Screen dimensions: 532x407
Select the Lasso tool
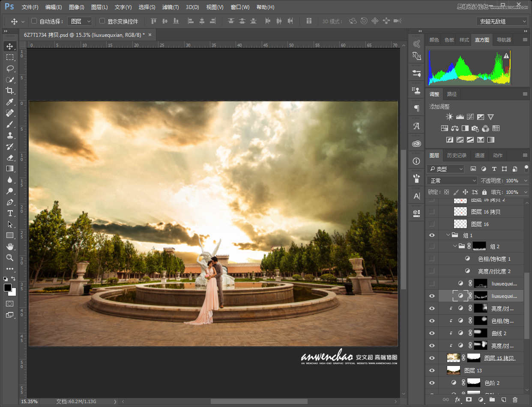[x=9, y=68]
